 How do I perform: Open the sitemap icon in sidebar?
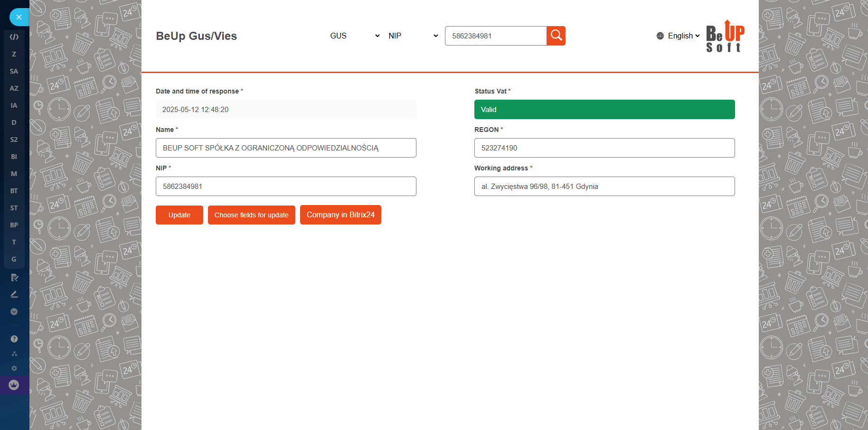14,354
